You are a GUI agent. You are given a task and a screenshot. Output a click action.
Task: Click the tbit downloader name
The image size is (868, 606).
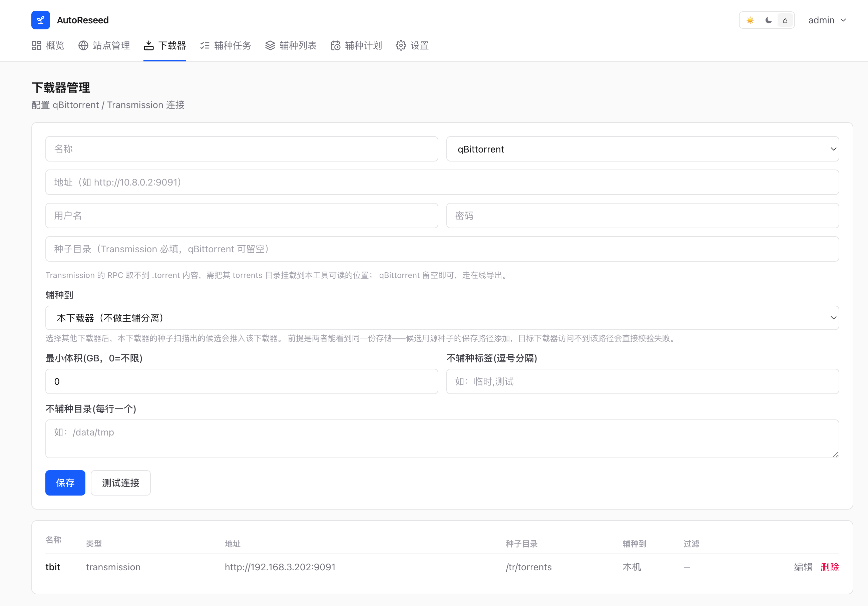53,567
